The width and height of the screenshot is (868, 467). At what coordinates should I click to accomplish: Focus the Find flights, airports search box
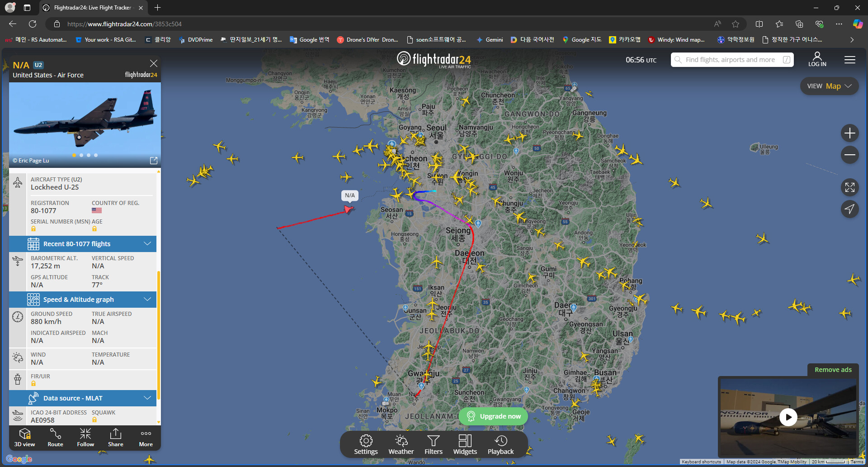point(732,60)
